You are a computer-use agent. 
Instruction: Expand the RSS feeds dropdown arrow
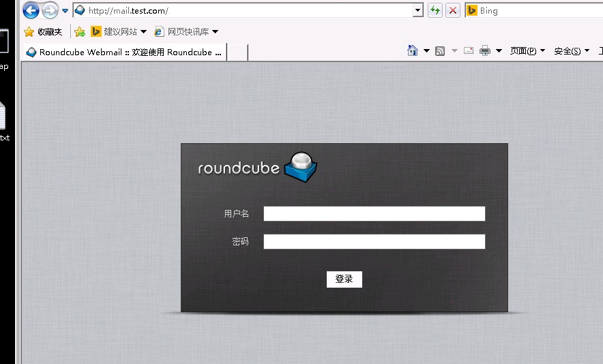(x=454, y=50)
